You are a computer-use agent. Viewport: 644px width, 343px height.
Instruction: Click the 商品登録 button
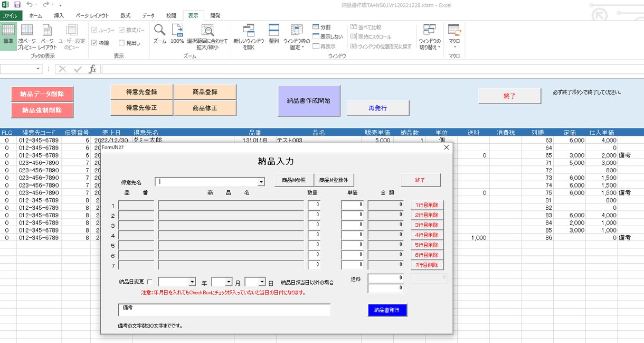click(x=205, y=91)
